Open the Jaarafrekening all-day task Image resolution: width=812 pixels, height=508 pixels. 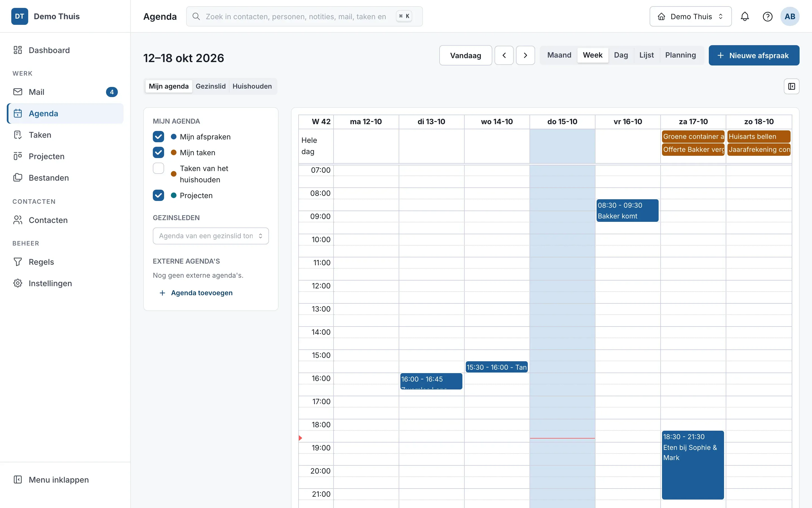pos(759,150)
